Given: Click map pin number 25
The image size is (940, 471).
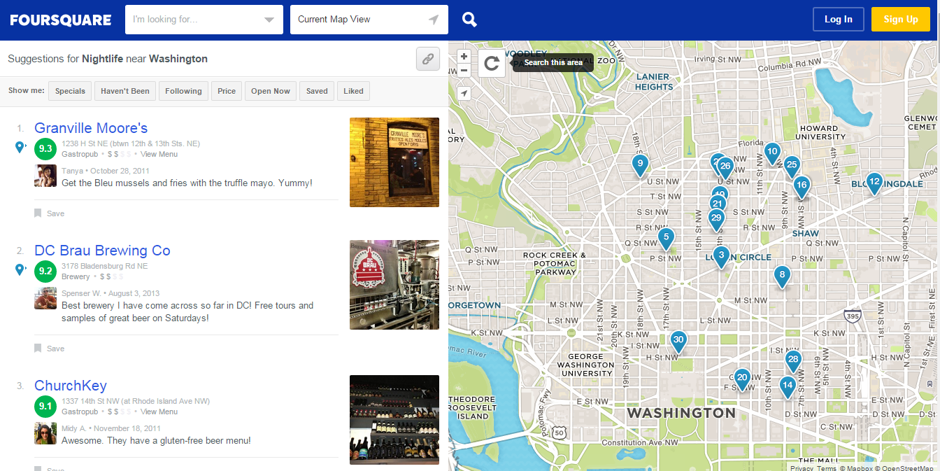Looking at the screenshot, I should (792, 166).
